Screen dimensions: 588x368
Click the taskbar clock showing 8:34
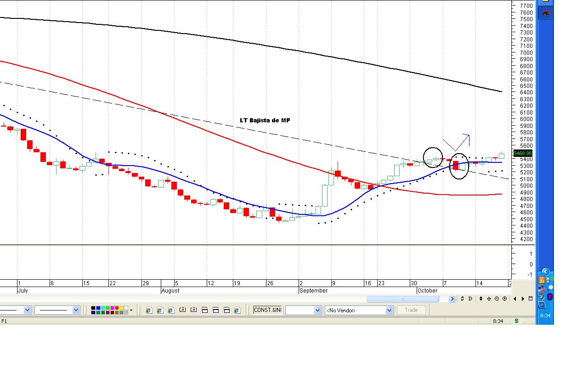point(545,316)
